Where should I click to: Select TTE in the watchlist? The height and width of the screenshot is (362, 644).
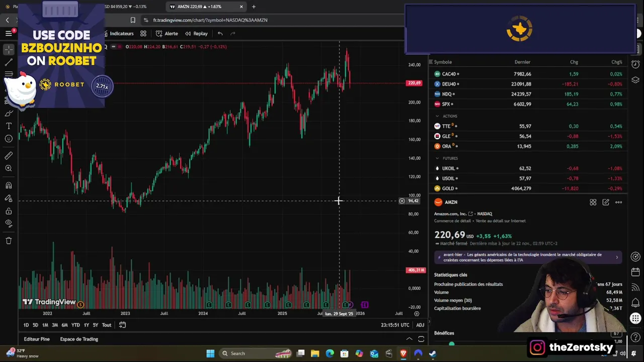528,126
